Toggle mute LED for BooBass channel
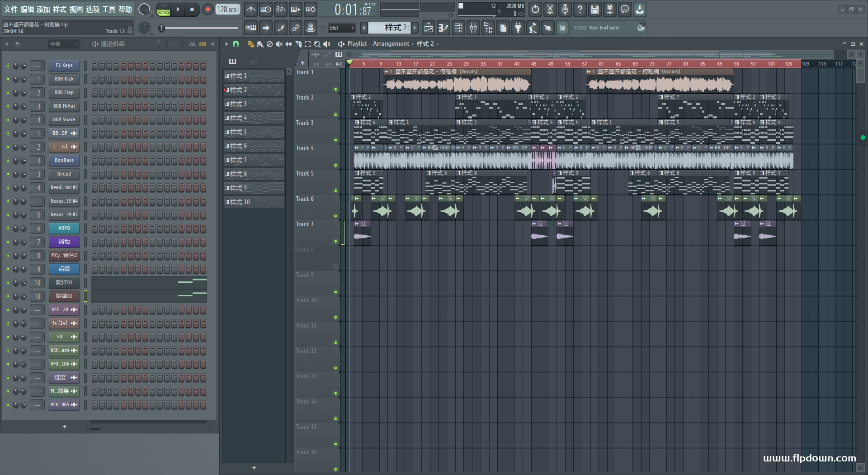The width and height of the screenshot is (868, 475). (x=8, y=161)
